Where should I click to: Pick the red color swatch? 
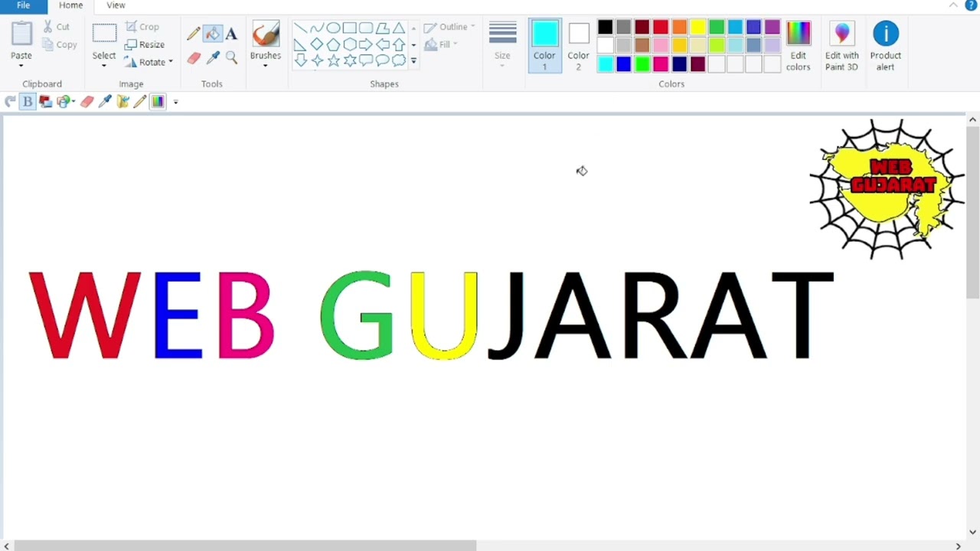click(x=661, y=28)
